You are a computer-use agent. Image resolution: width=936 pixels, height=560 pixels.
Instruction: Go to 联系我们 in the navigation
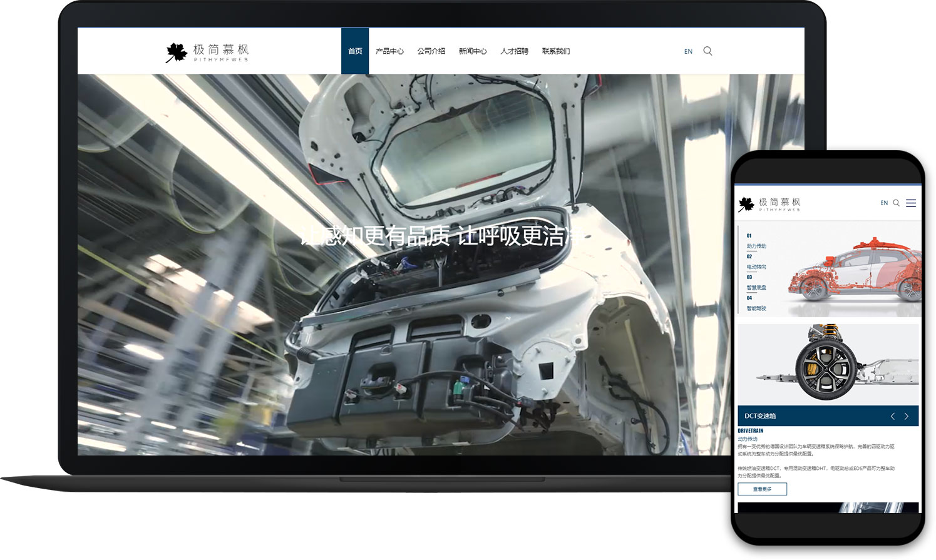tap(555, 51)
